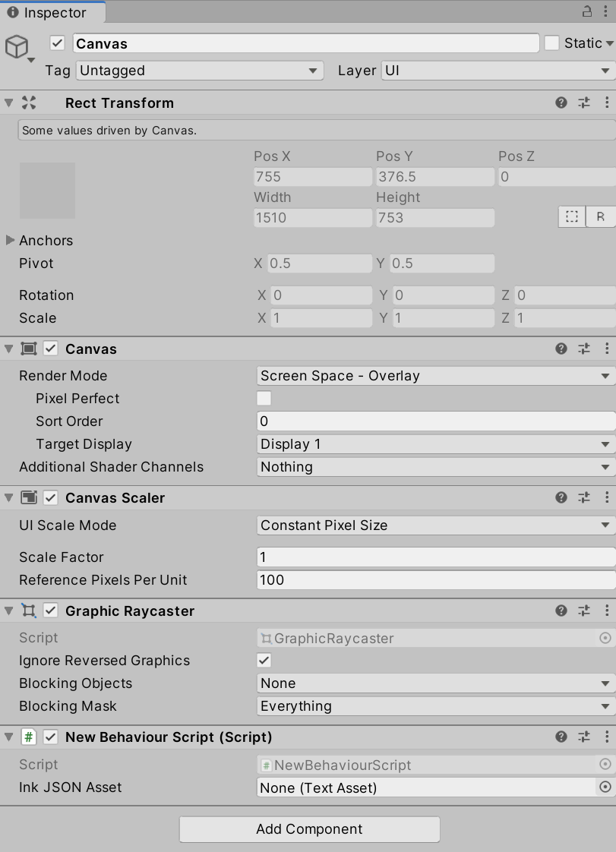Click the GameObject cube icon selector
Image resolution: width=616 pixels, height=852 pixels.
pos(18,48)
